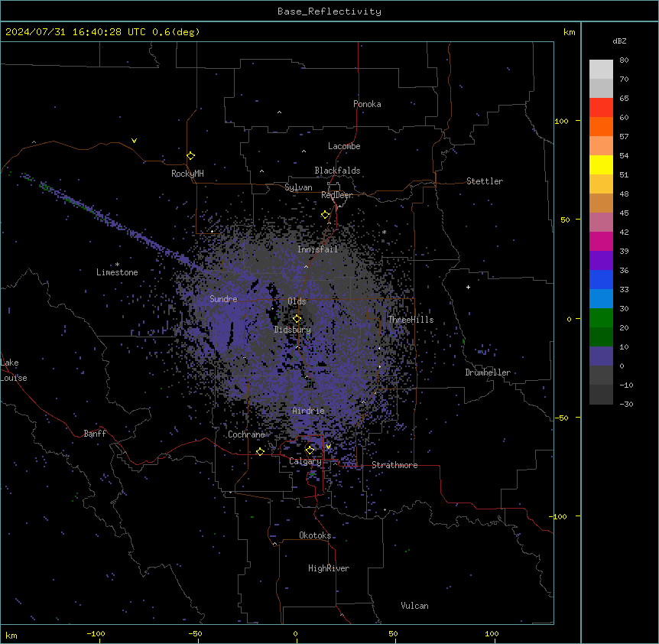This screenshot has width=659, height=644.
Task: Click the Drumheller label
Action: tap(488, 372)
